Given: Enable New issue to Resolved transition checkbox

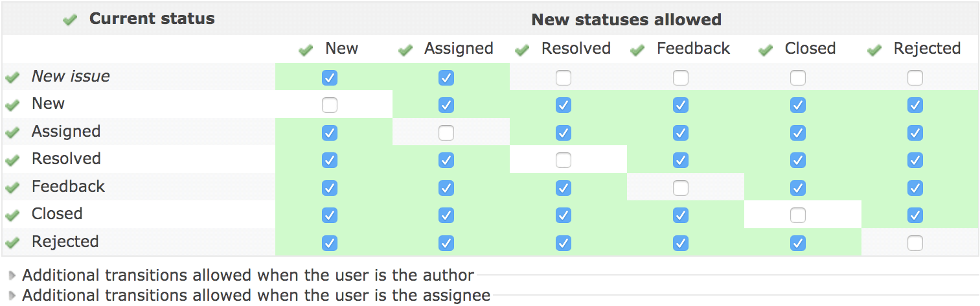Looking at the screenshot, I should tap(564, 78).
